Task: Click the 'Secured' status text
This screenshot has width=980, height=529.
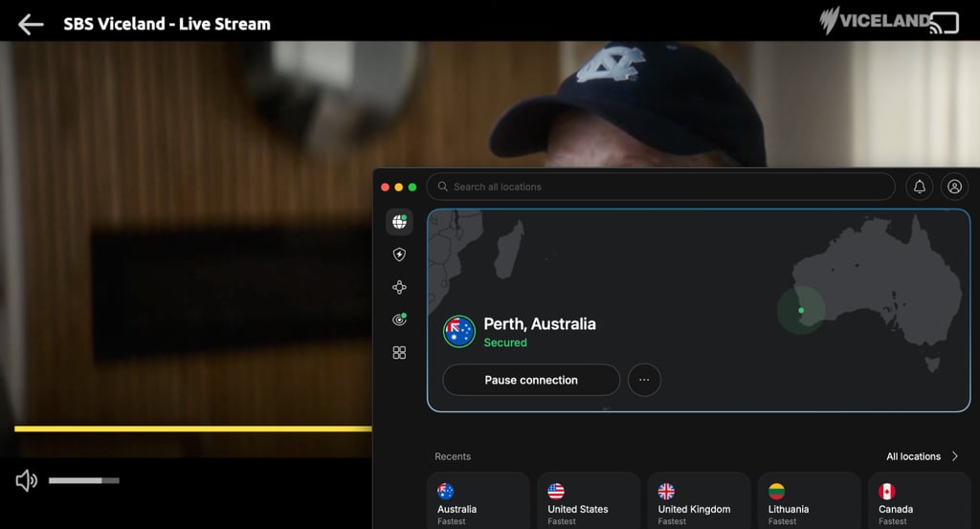Action: click(505, 342)
